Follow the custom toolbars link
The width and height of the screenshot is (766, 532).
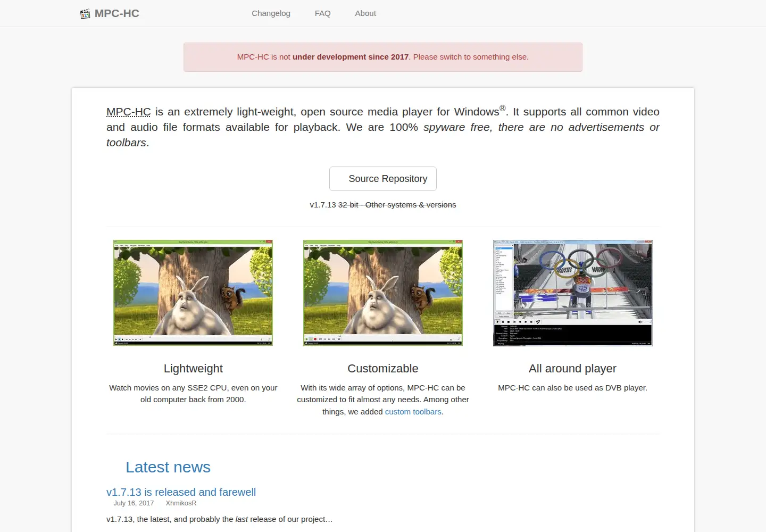pos(413,412)
